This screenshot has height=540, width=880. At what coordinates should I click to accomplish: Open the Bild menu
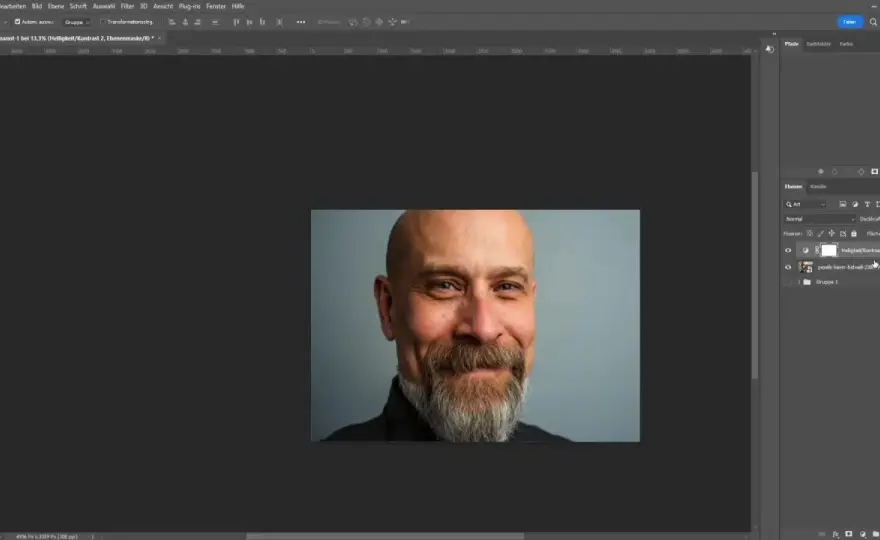pos(36,6)
